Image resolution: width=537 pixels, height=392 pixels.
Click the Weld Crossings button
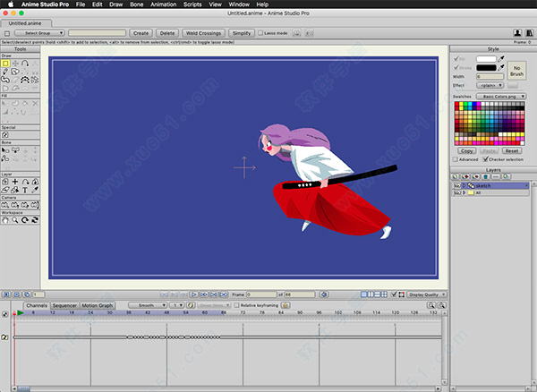click(x=203, y=33)
